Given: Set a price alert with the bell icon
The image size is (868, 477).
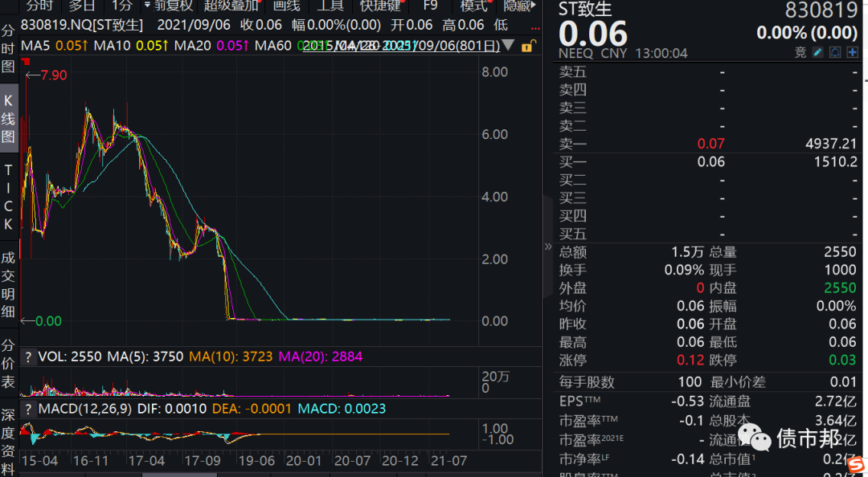Looking at the screenshot, I should tap(835, 52).
